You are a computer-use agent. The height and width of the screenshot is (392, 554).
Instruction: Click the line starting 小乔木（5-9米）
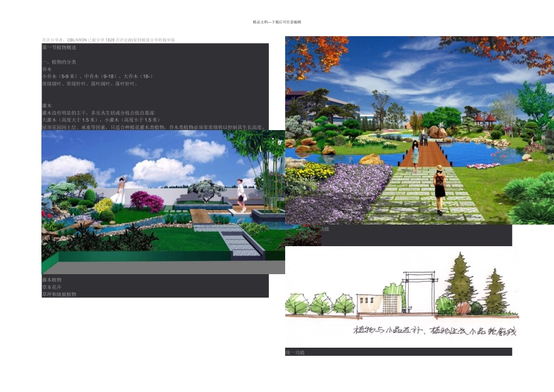coord(97,76)
